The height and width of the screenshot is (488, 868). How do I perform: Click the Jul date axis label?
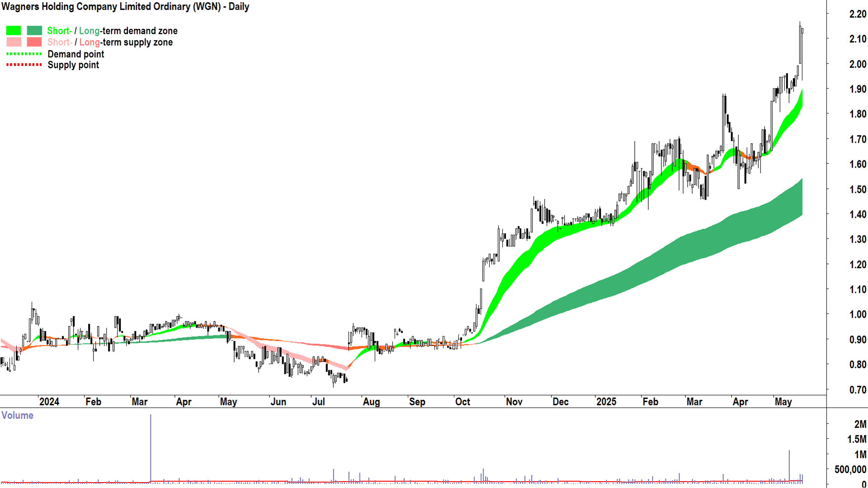pyautogui.click(x=319, y=402)
